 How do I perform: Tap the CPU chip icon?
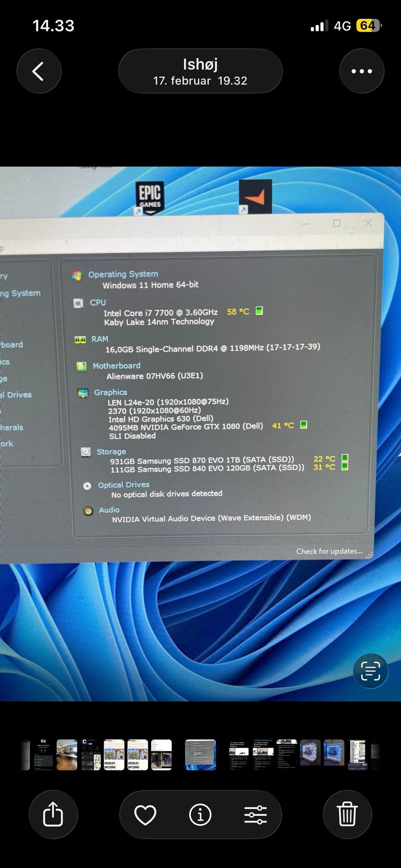78,303
